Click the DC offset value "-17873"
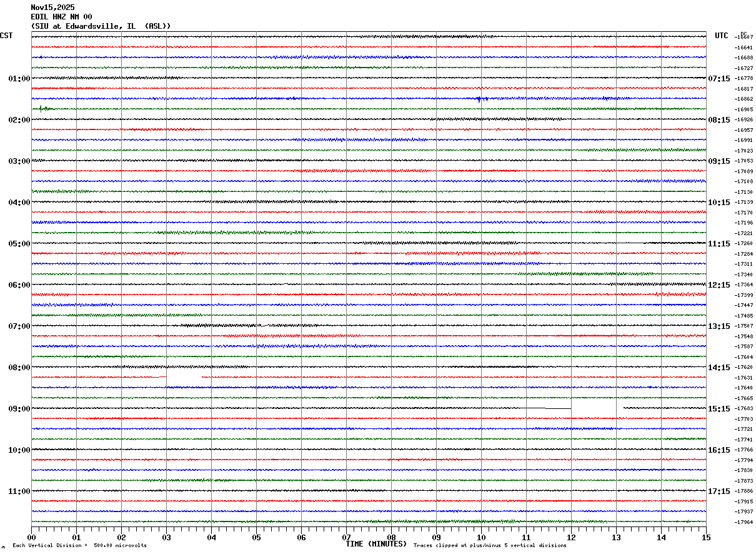 point(744,481)
